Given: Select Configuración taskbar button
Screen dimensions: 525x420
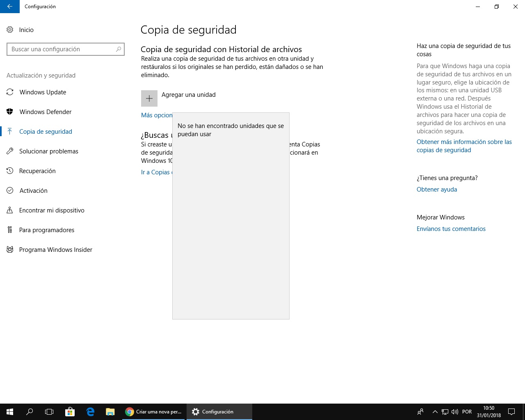Looking at the screenshot, I should click(x=219, y=412).
